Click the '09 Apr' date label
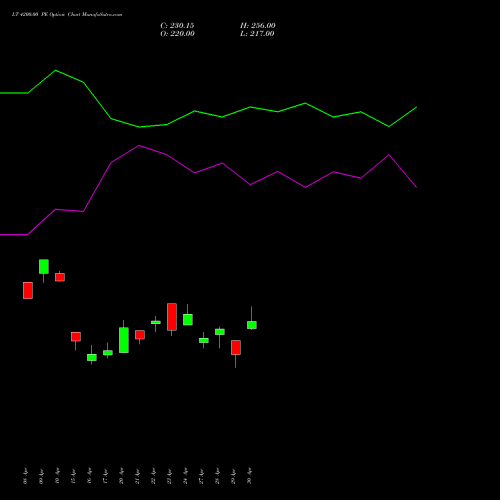Image resolution: width=500 pixels, height=500 pixels. (x=41, y=476)
